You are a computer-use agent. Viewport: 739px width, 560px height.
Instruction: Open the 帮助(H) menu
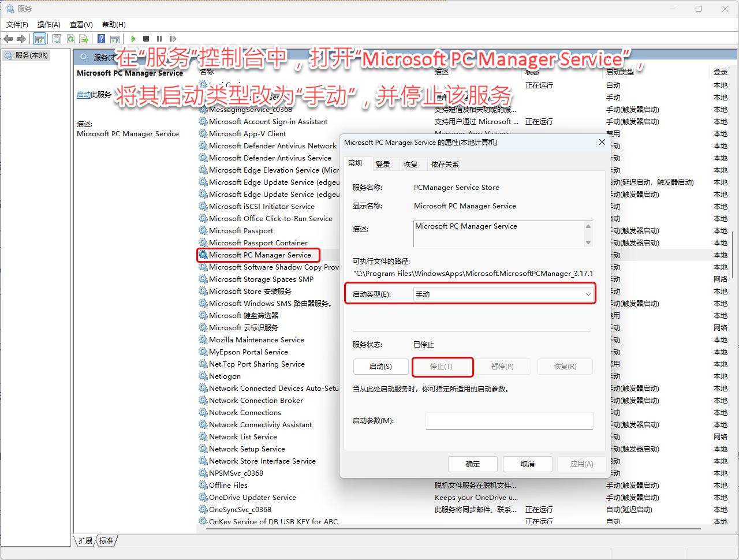point(114,24)
